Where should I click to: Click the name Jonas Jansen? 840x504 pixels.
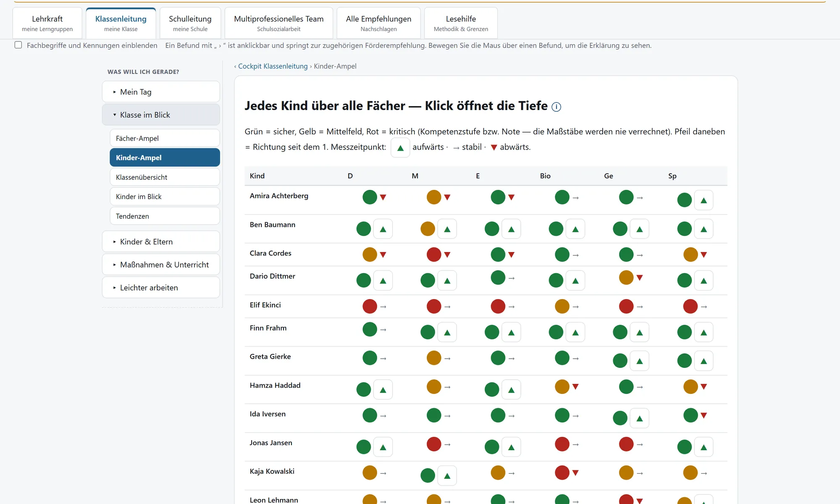tap(270, 443)
